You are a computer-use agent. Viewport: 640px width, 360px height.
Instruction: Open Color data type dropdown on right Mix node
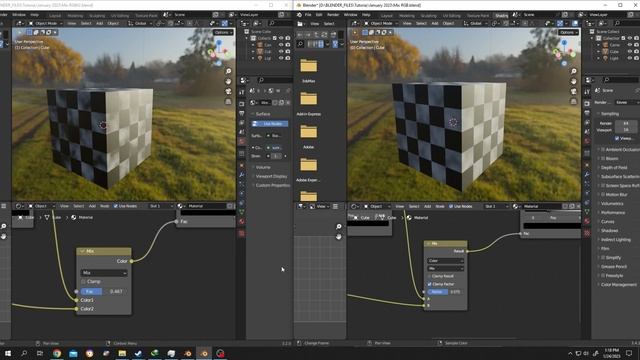point(445,261)
